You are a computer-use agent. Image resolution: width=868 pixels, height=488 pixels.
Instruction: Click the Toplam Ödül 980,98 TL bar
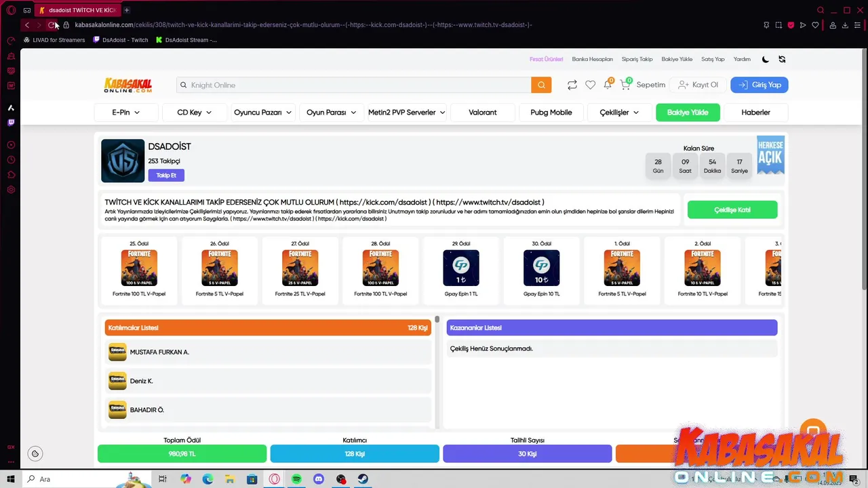pyautogui.click(x=182, y=453)
